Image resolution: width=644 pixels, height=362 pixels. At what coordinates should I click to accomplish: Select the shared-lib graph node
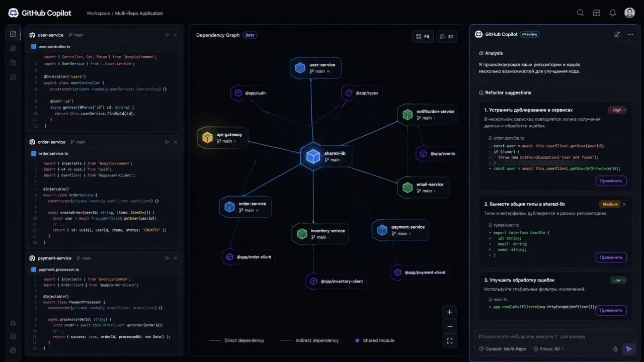326,156
